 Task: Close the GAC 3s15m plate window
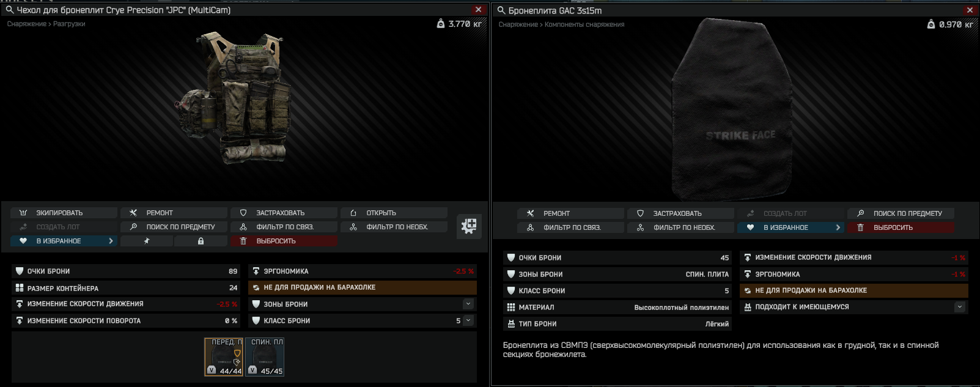pyautogui.click(x=970, y=10)
